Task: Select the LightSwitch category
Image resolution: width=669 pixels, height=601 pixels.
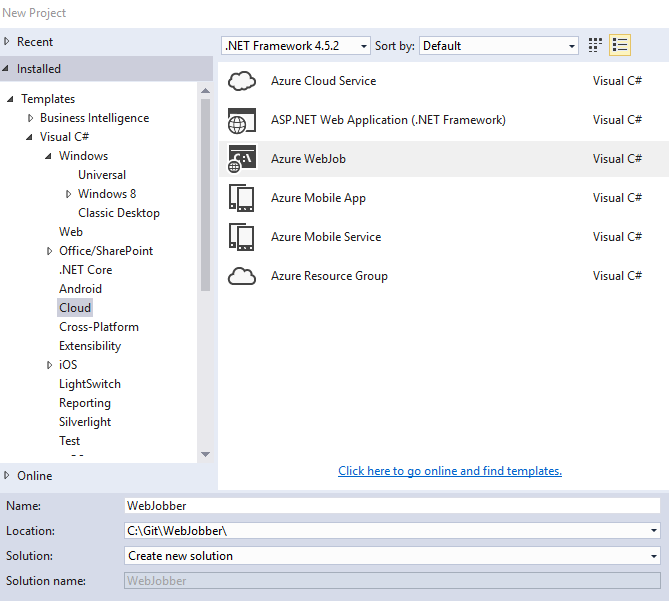Action: (x=90, y=384)
